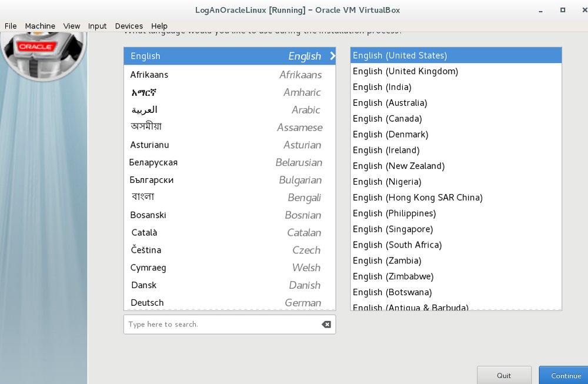
Task: Choose English (Australia) locale
Action: [456, 103]
